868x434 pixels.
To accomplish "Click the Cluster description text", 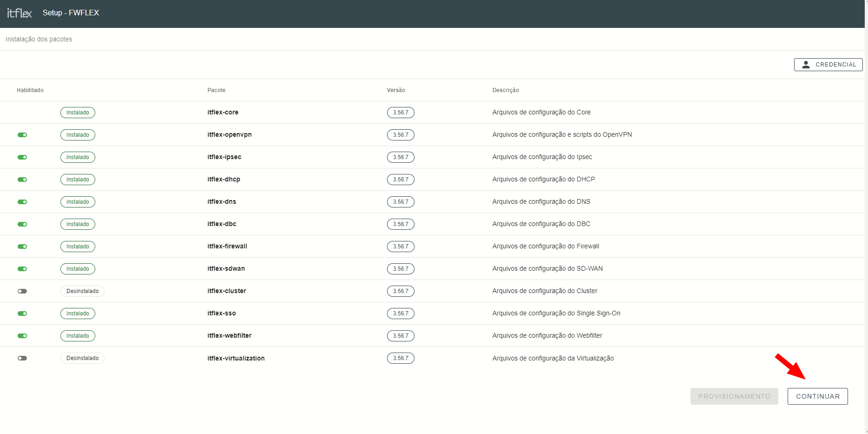I will pyautogui.click(x=545, y=291).
